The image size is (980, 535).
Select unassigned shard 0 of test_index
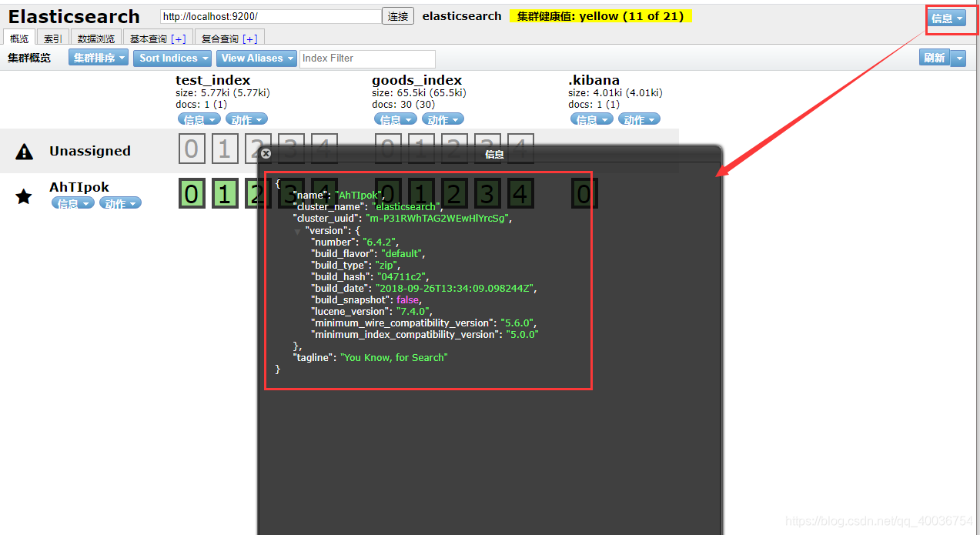pos(192,149)
